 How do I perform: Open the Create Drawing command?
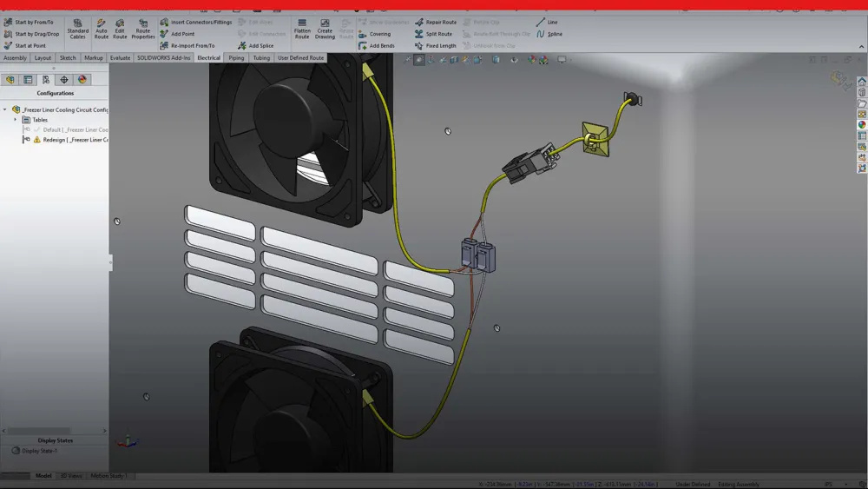click(x=325, y=29)
